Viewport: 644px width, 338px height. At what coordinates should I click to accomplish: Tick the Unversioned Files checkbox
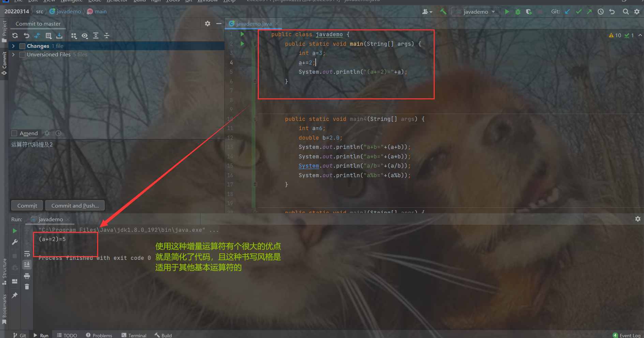click(x=23, y=55)
